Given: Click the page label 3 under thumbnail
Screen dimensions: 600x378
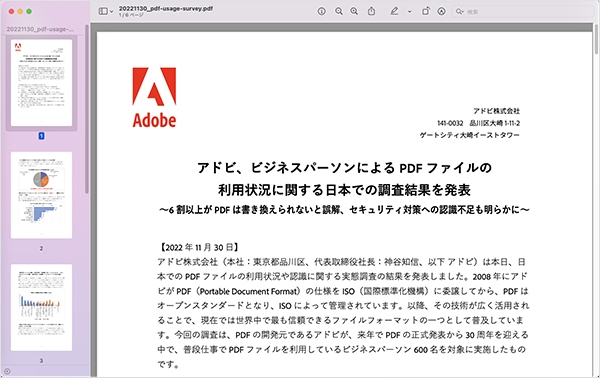Looking at the screenshot, I should tap(41, 360).
